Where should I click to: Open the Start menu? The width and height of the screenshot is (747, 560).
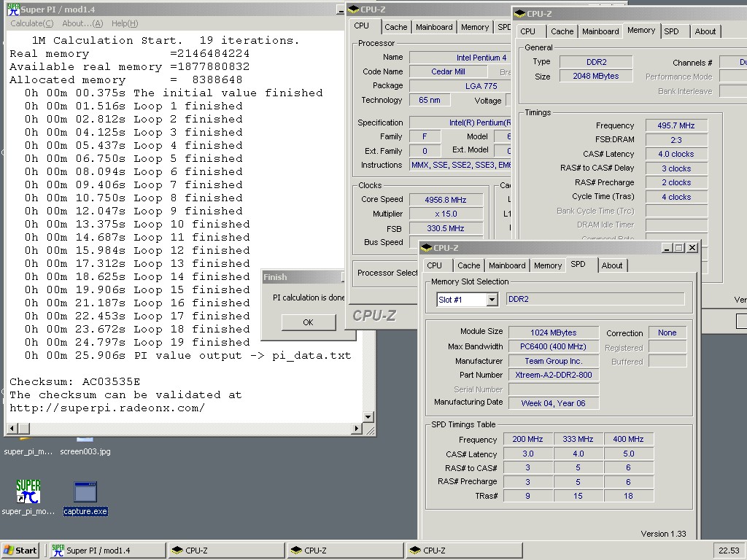tap(20, 551)
